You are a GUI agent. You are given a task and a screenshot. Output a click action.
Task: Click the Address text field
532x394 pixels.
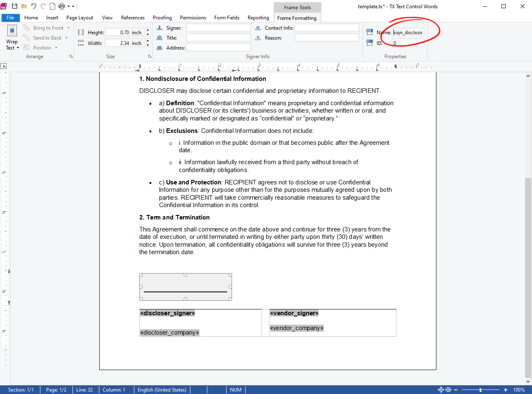pos(218,47)
